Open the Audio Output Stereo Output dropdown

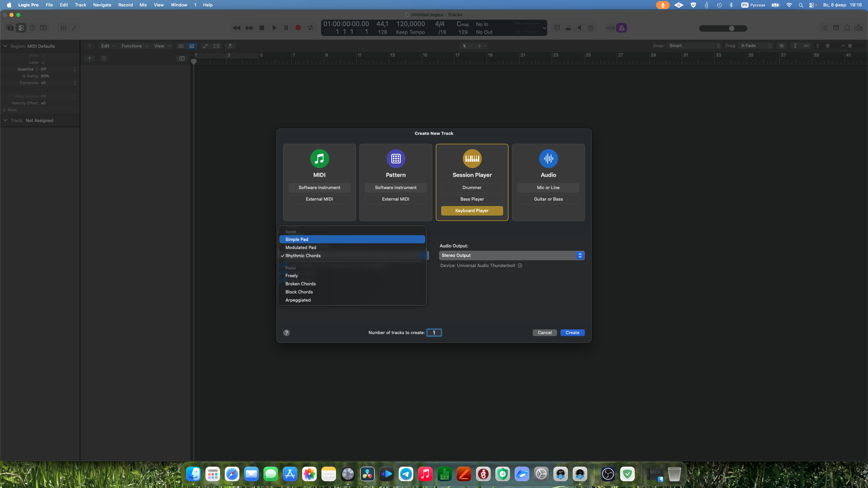511,255
